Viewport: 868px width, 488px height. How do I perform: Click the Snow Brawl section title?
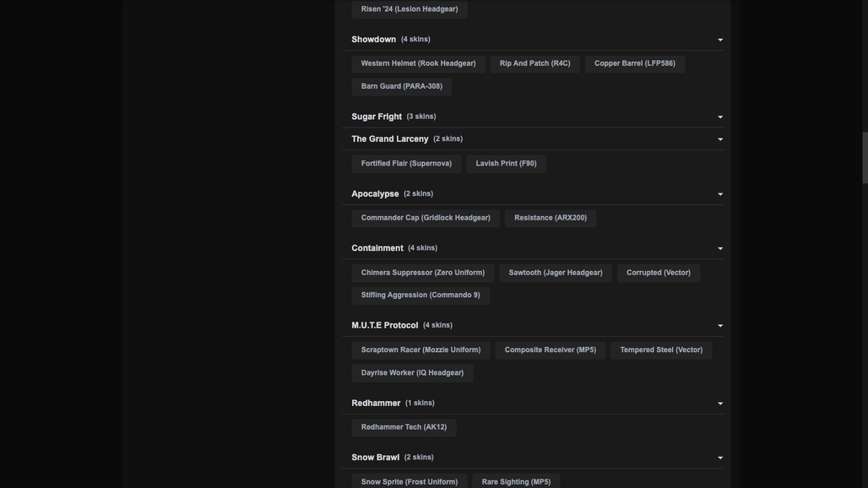click(376, 458)
